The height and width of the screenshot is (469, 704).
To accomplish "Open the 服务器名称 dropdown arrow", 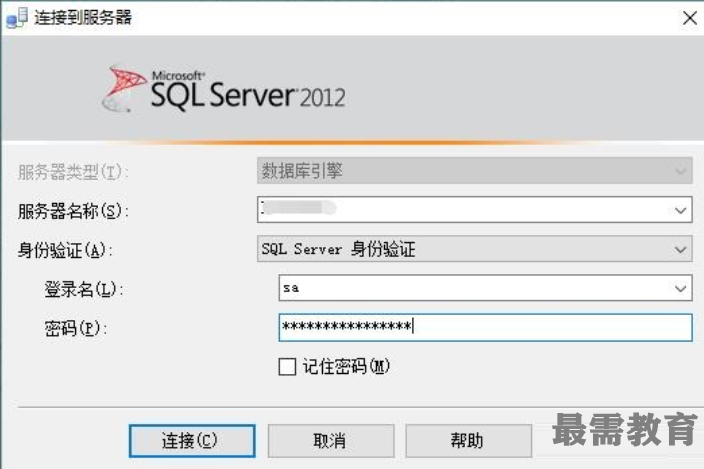I will pos(680,210).
